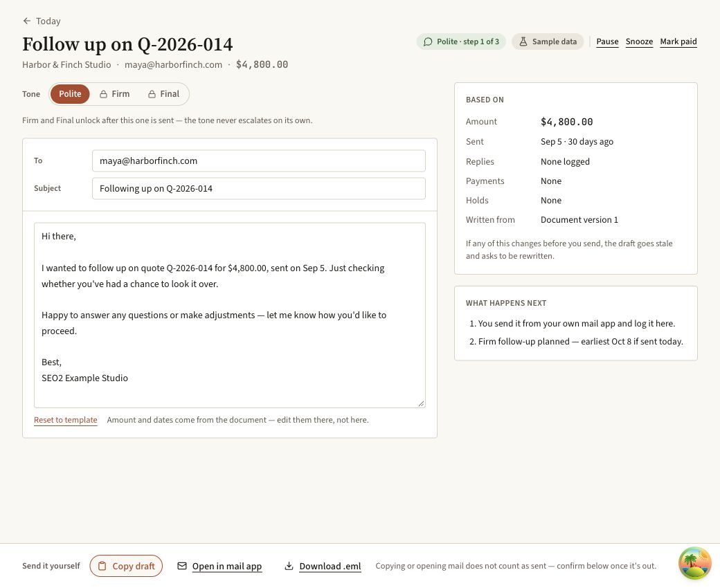Click Harbor & Finch Studio client name
Screen dimensions: 720x588
tap(66, 64)
